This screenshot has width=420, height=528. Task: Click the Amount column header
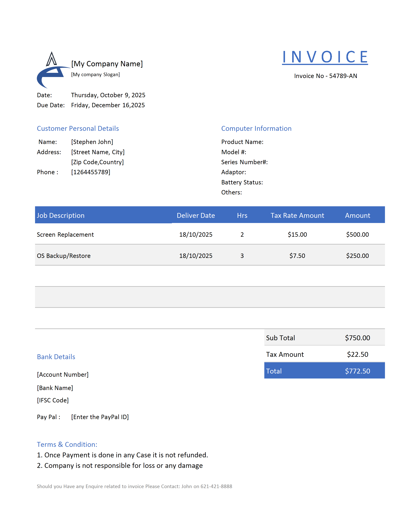(357, 215)
